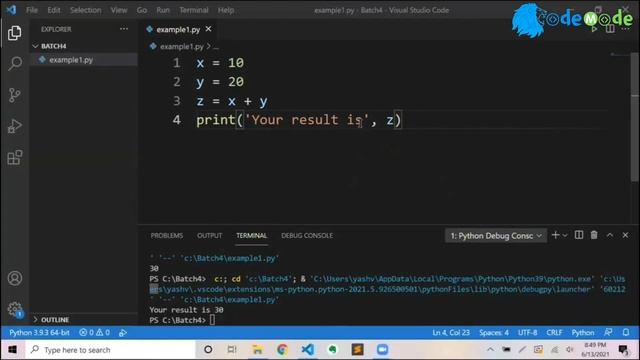Click the taskbar 'Type here to search' box
The image size is (640, 360).
[x=110, y=350]
